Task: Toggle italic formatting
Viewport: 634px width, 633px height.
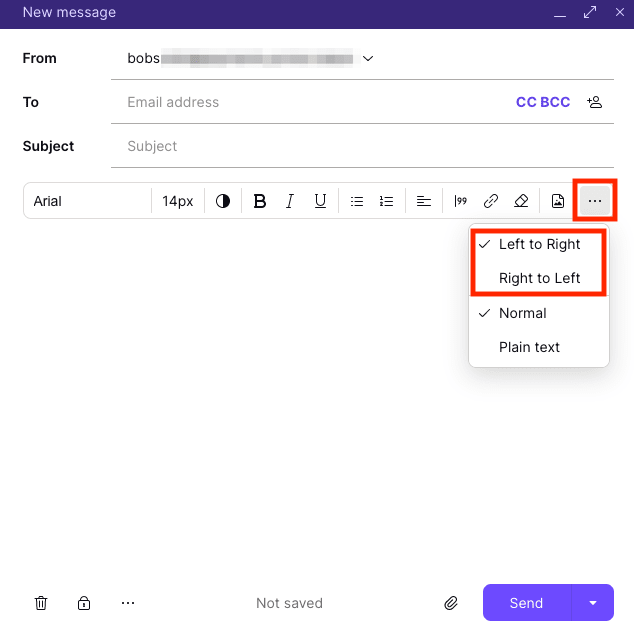Action: point(290,201)
